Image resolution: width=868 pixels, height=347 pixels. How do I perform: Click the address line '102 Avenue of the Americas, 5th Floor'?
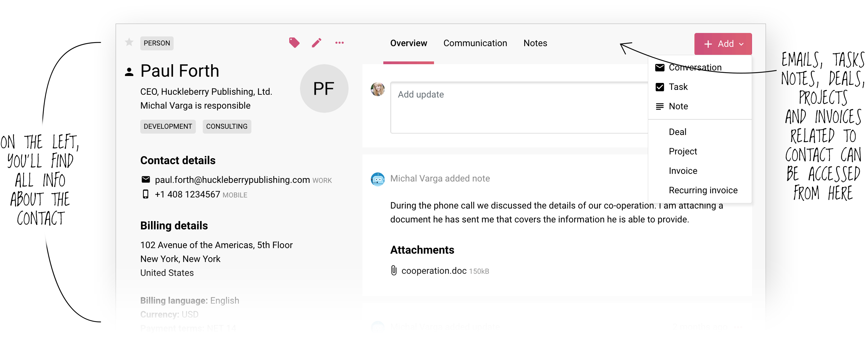click(x=216, y=245)
